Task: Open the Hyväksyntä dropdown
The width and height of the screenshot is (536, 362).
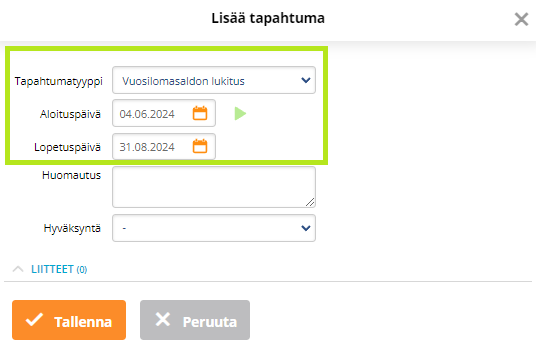Action: coord(214,228)
